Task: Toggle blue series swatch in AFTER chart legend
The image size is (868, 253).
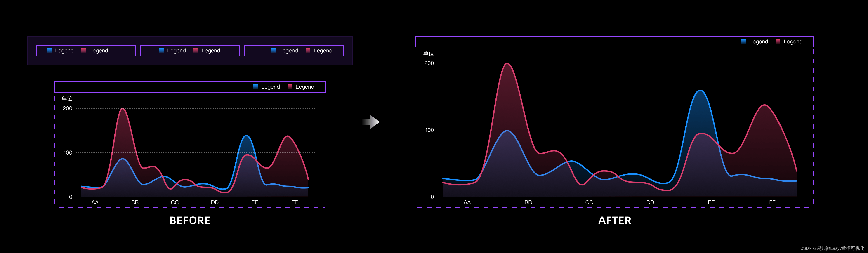Action: coord(744,41)
